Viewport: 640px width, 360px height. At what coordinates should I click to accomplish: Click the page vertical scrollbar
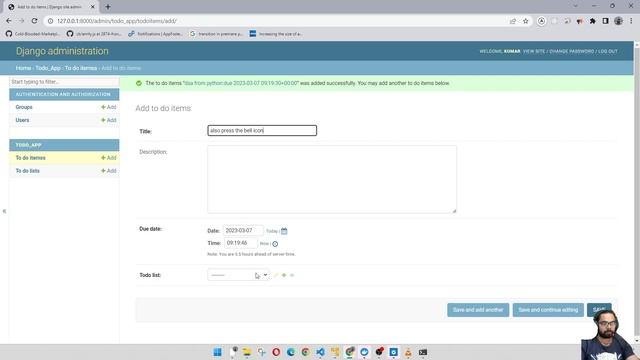point(637,192)
